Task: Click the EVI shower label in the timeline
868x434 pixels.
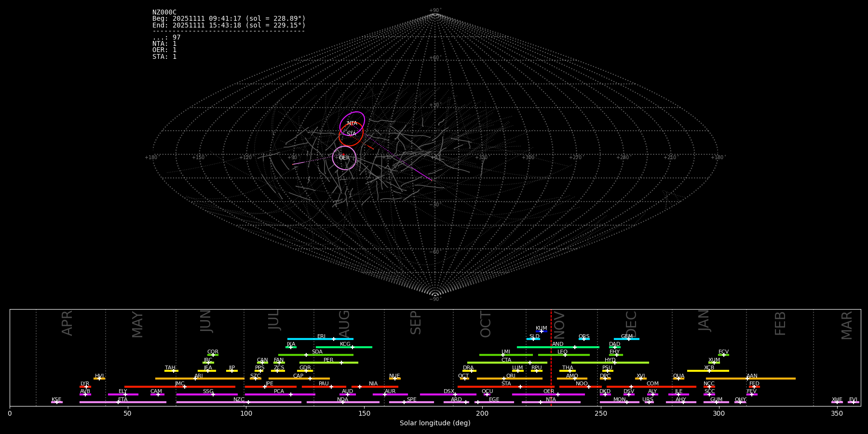Action: pos(853,400)
